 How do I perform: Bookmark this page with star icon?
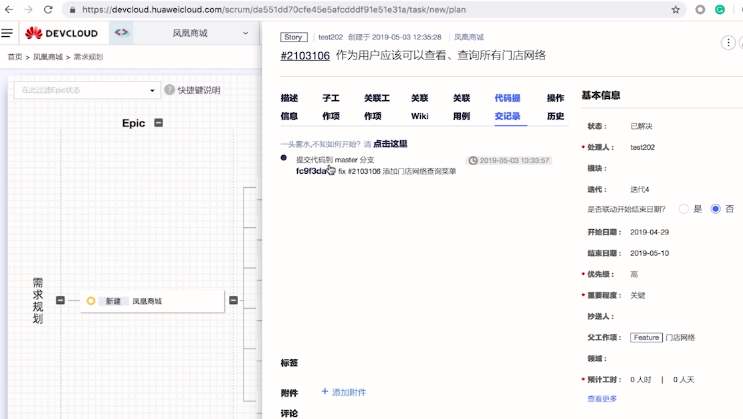(x=676, y=9)
